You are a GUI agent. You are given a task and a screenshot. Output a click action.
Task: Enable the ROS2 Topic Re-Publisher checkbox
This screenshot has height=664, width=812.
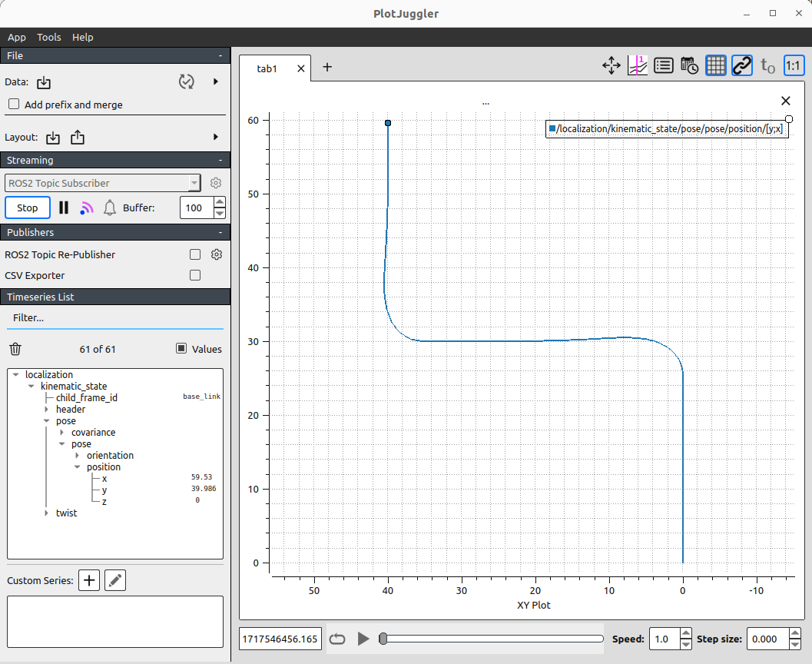195,254
